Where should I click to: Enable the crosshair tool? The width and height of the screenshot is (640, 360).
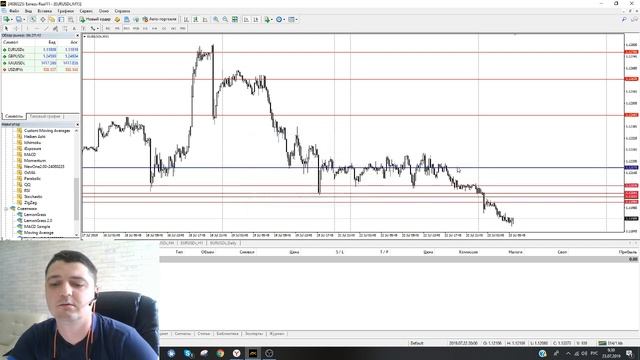[x=16, y=28]
